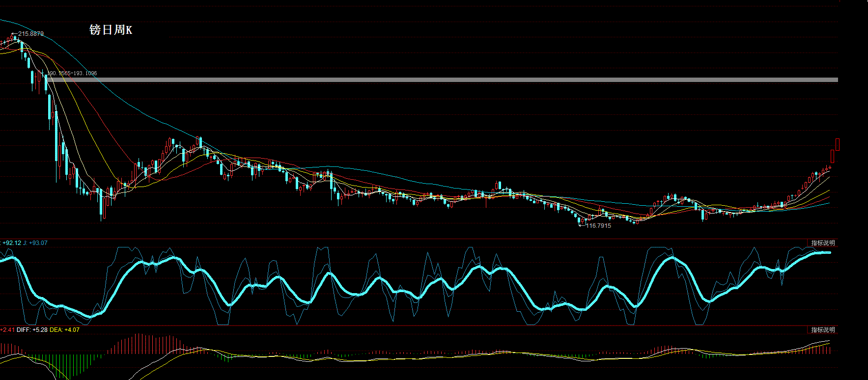Screen dimensions: 868x380
Task: Click the DEA: +4.07 value
Action: pos(64,330)
